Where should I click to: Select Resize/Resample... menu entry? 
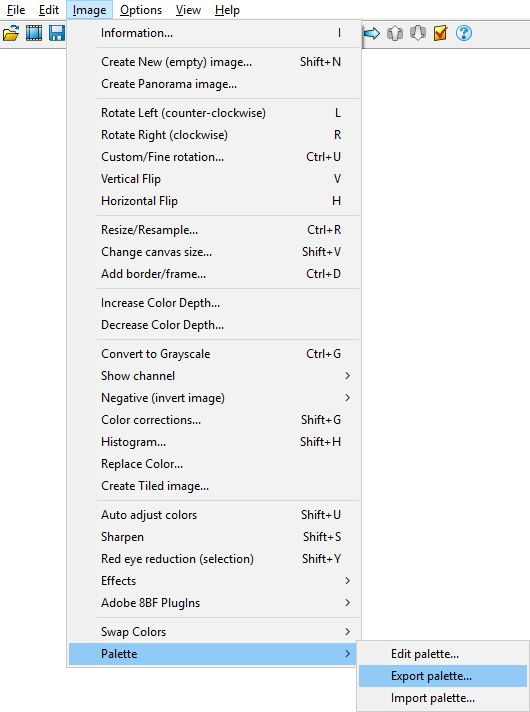pyautogui.click(x=214, y=230)
